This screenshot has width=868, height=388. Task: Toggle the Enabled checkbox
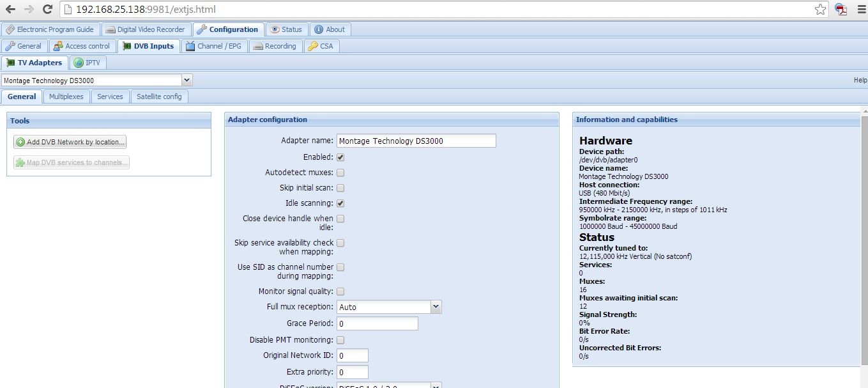coord(340,157)
